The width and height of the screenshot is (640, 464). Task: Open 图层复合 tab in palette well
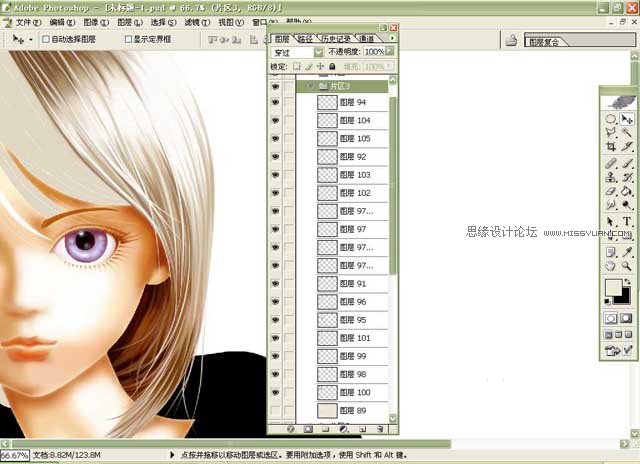[x=544, y=42]
